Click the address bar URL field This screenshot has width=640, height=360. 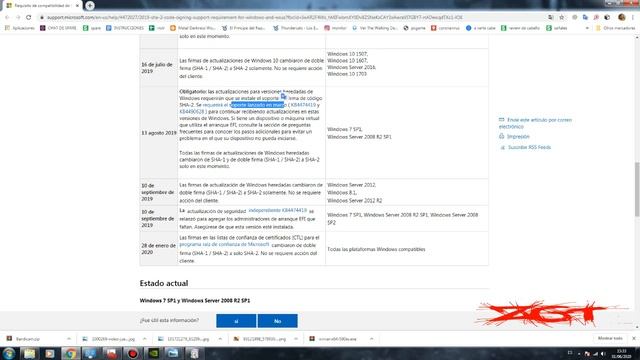(x=294, y=18)
